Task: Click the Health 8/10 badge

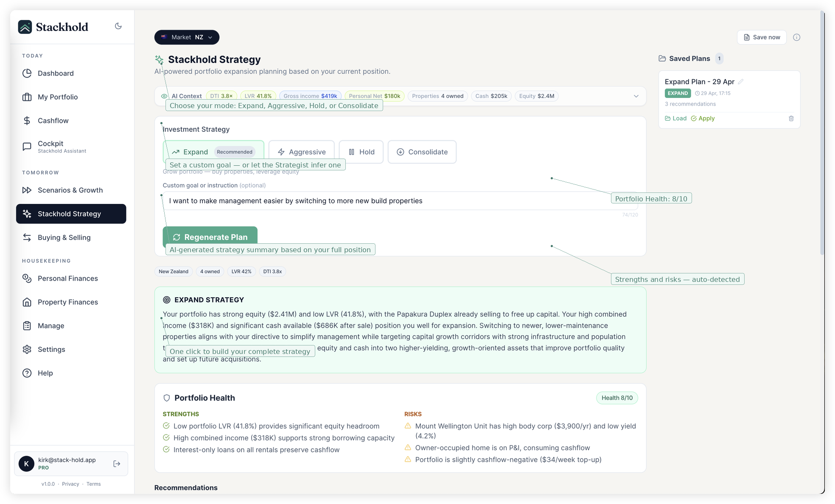Action: (617, 398)
